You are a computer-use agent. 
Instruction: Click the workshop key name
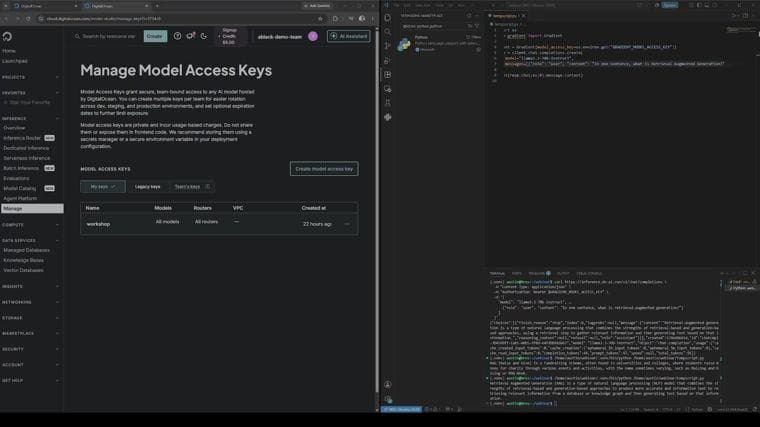point(98,224)
